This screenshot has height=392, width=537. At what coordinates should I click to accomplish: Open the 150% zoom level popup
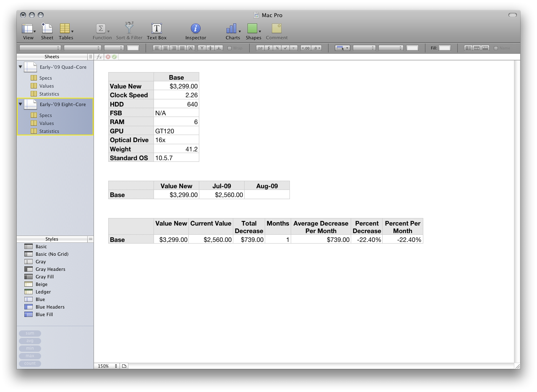[x=107, y=366]
